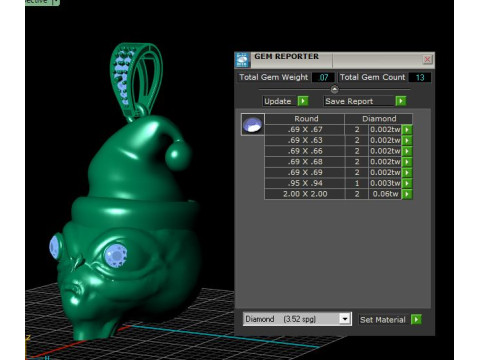The width and height of the screenshot is (480, 360).
Task: Click the Update button label
Action: [278, 101]
